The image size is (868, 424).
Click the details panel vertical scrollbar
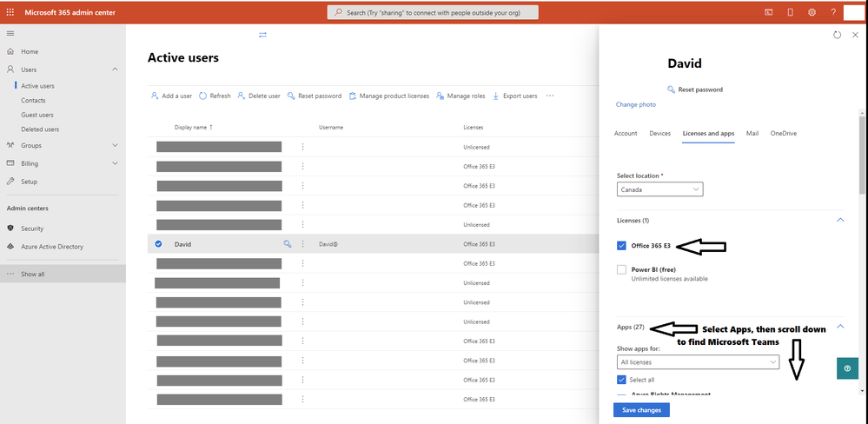pyautogui.click(x=863, y=155)
